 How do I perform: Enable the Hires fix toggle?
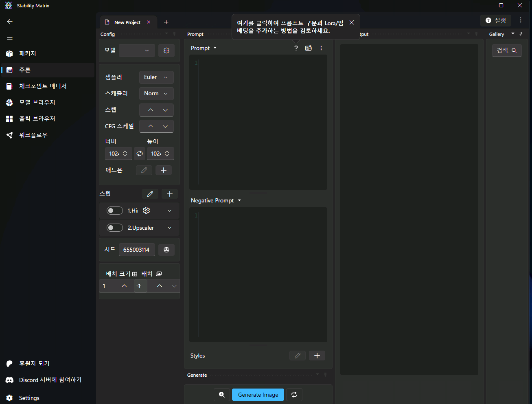pos(114,211)
